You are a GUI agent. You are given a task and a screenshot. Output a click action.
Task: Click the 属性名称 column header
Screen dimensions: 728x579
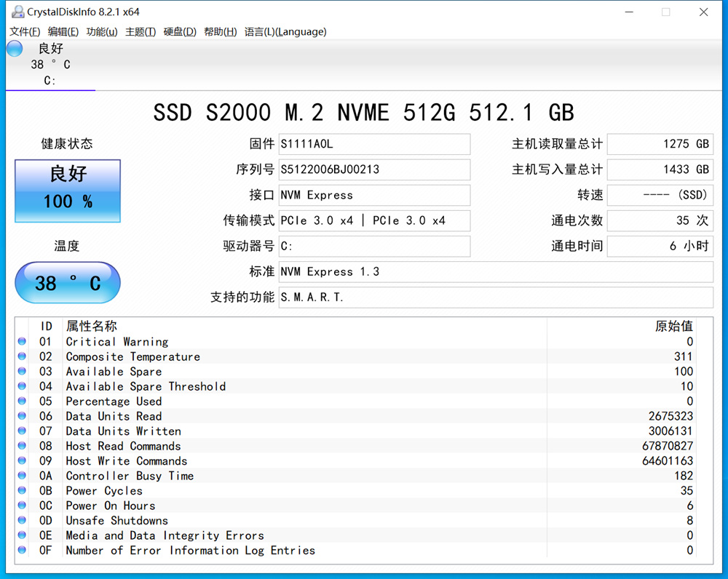(92, 326)
